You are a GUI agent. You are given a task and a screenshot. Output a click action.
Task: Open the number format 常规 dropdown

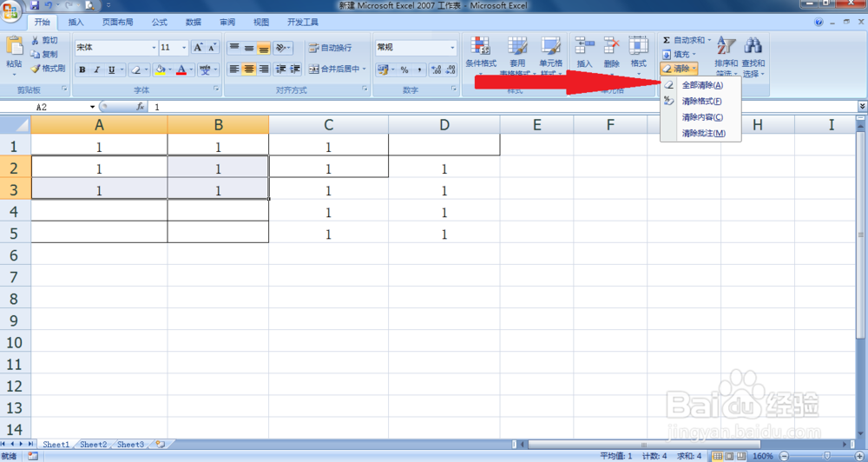tap(452, 48)
